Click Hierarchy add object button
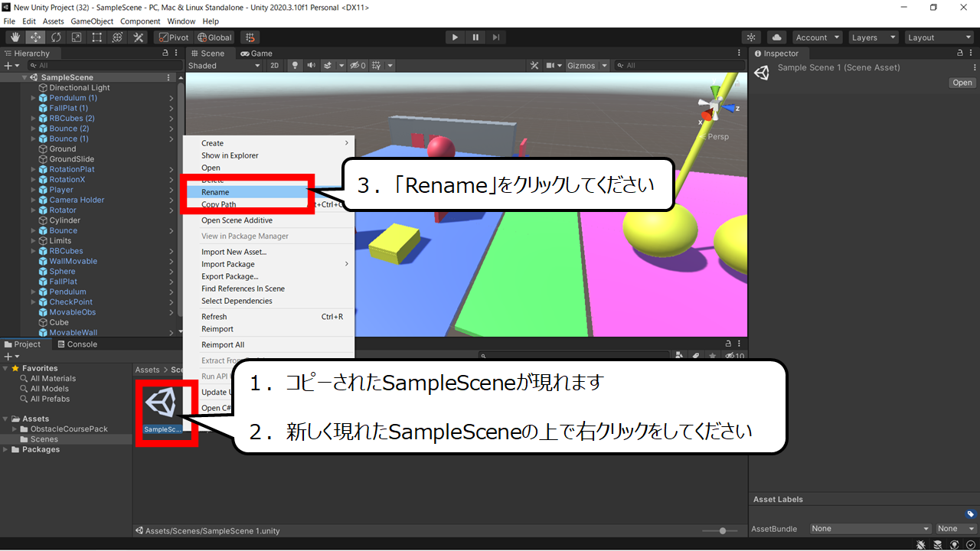Viewport: 980px width, 551px height. [11, 66]
